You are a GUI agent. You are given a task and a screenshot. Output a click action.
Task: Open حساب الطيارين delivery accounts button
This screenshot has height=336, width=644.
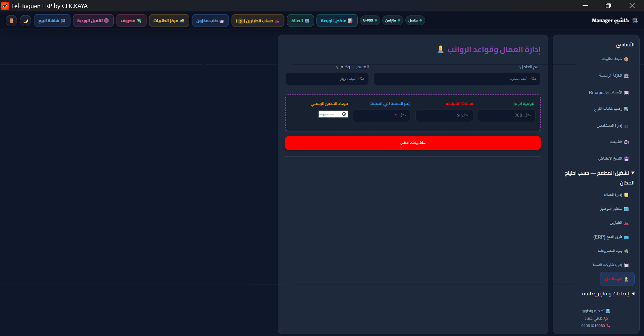[258, 20]
